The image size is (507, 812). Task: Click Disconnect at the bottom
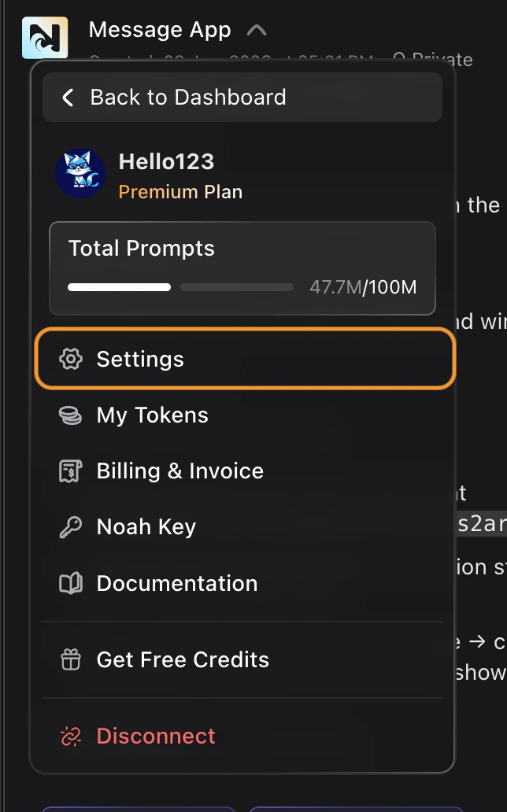pyautogui.click(x=155, y=736)
